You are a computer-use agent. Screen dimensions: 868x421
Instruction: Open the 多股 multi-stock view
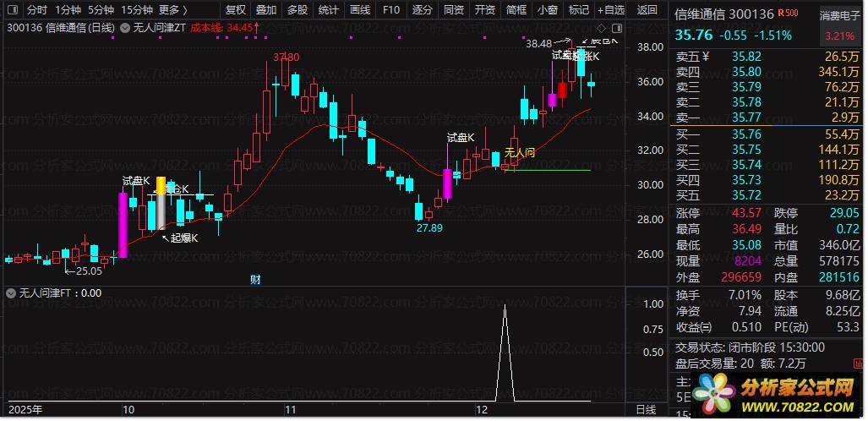298,9
